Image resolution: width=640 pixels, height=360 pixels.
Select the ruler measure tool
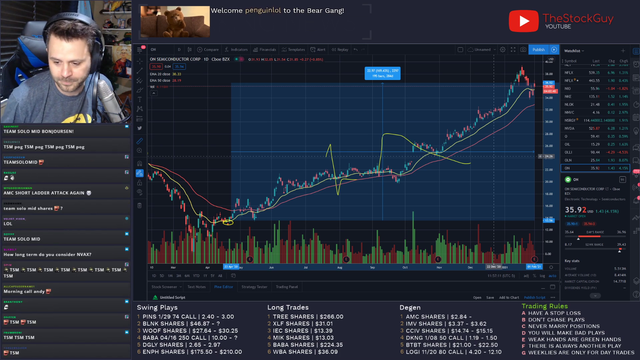140,141
